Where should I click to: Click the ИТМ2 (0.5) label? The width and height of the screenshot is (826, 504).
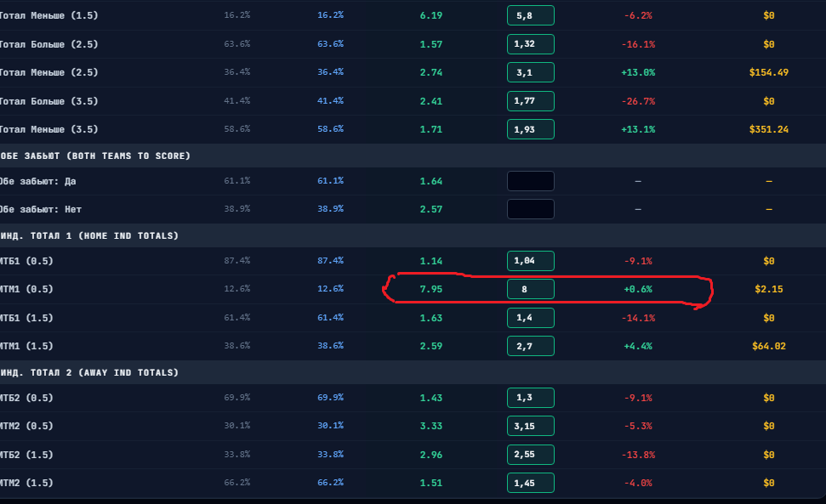[26, 426]
